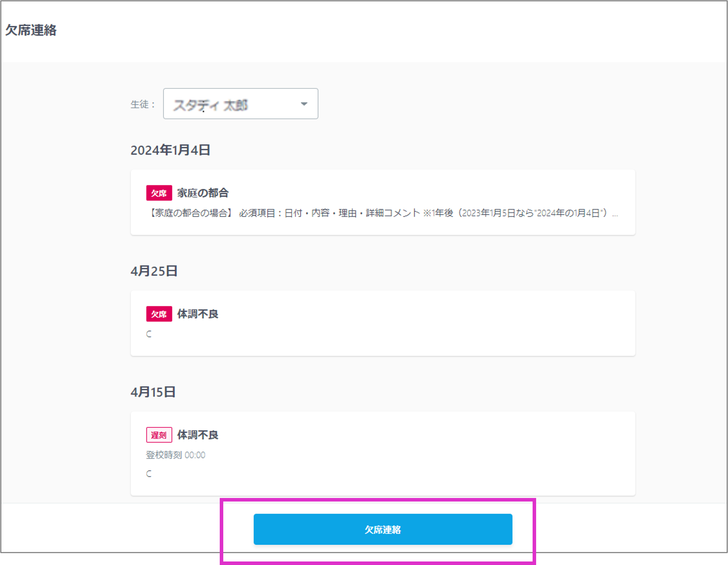
Task: Click the 遅刻 badge on the April 15 entry
Action: pyautogui.click(x=159, y=435)
